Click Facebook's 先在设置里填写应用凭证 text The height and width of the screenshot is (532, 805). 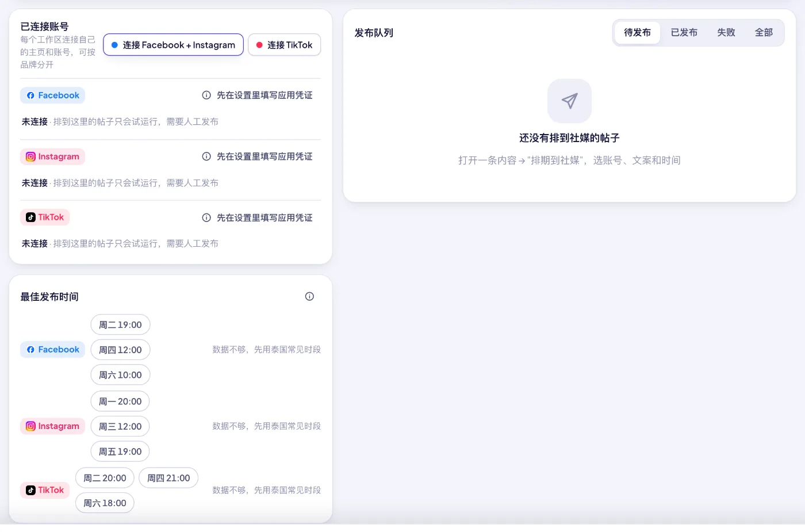(x=264, y=95)
